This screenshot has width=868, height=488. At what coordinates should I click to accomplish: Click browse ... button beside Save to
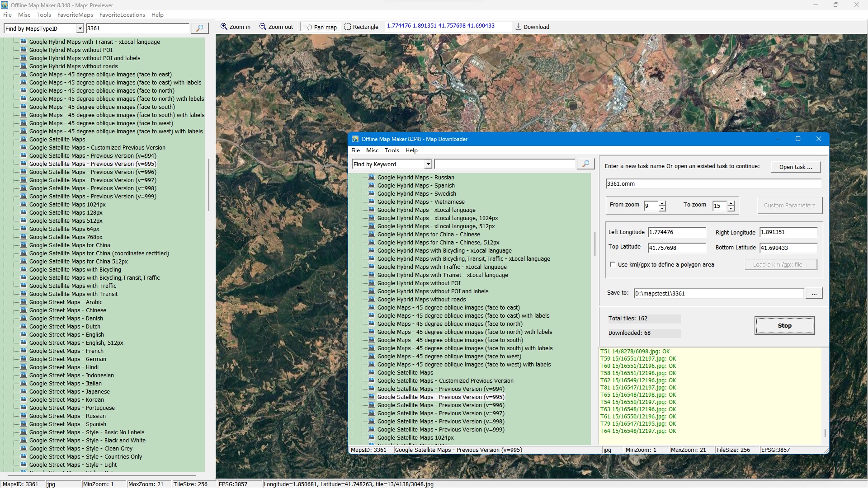pos(814,294)
